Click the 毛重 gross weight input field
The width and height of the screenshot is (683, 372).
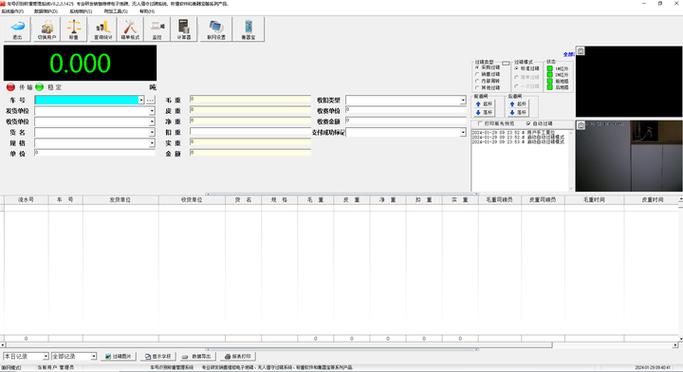pyautogui.click(x=250, y=100)
